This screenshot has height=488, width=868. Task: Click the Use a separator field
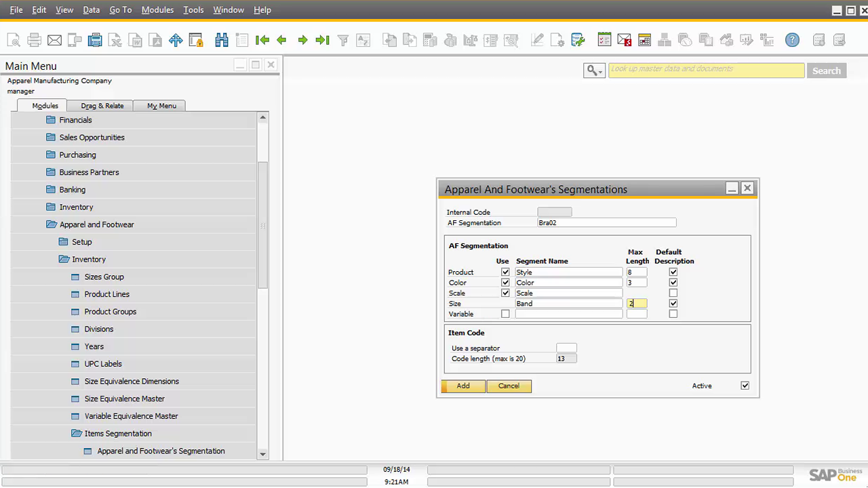click(566, 348)
